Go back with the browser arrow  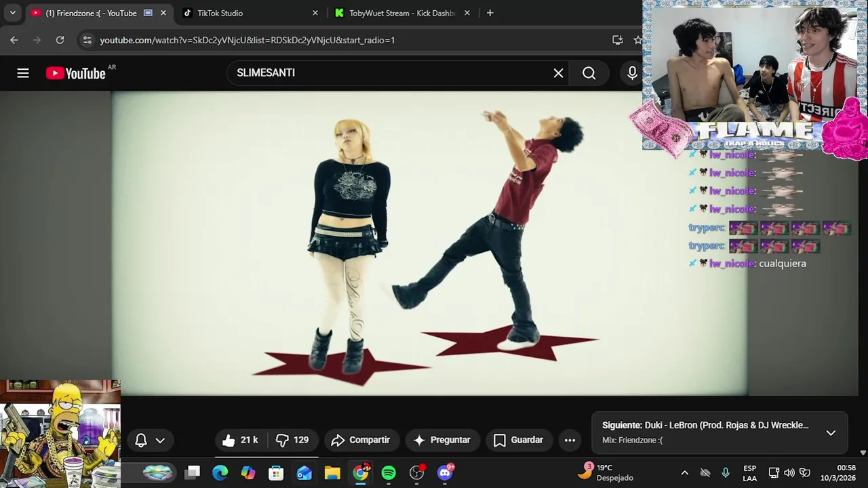(14, 40)
